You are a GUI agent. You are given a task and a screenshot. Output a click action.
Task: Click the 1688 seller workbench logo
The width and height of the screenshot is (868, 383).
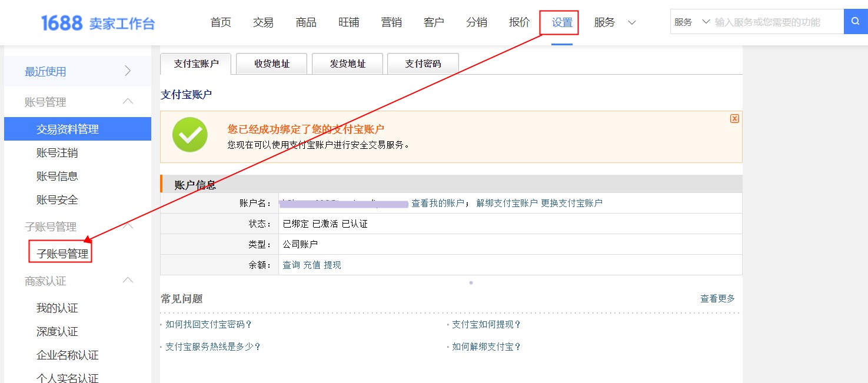(x=98, y=23)
